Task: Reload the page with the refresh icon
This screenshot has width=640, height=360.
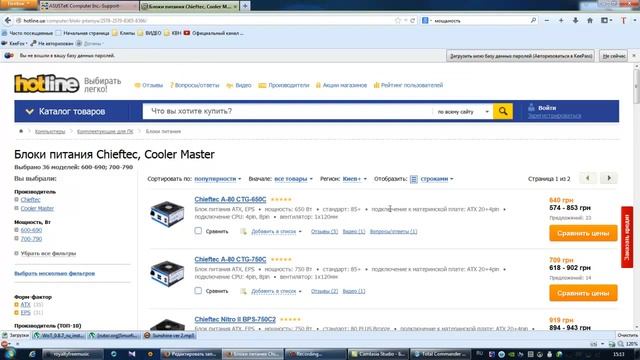Action: coord(413,20)
